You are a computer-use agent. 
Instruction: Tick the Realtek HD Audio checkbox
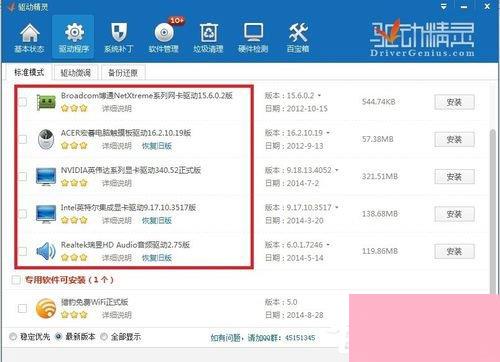(22, 251)
